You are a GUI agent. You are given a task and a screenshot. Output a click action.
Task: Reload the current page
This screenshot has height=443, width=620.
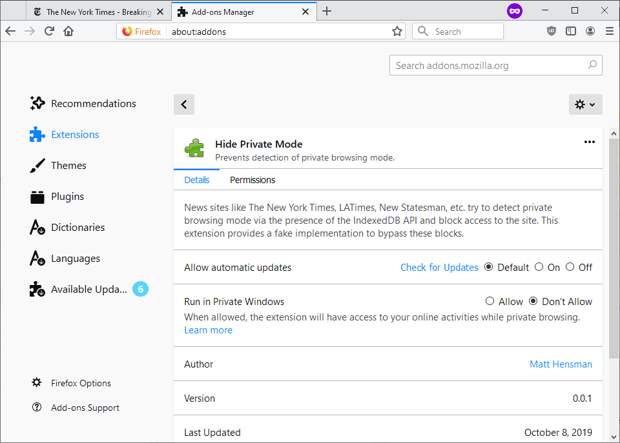(x=49, y=31)
